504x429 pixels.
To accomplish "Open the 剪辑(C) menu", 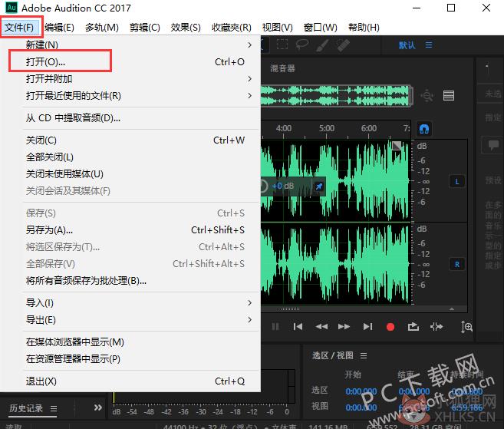I will [x=145, y=28].
